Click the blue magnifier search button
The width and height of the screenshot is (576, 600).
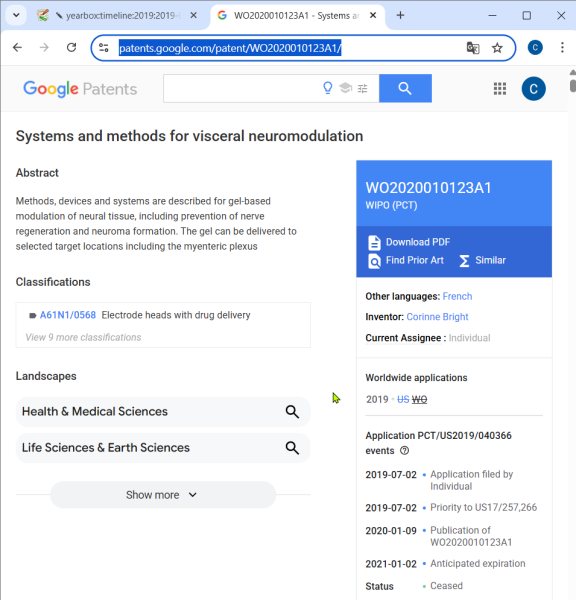[x=405, y=88]
